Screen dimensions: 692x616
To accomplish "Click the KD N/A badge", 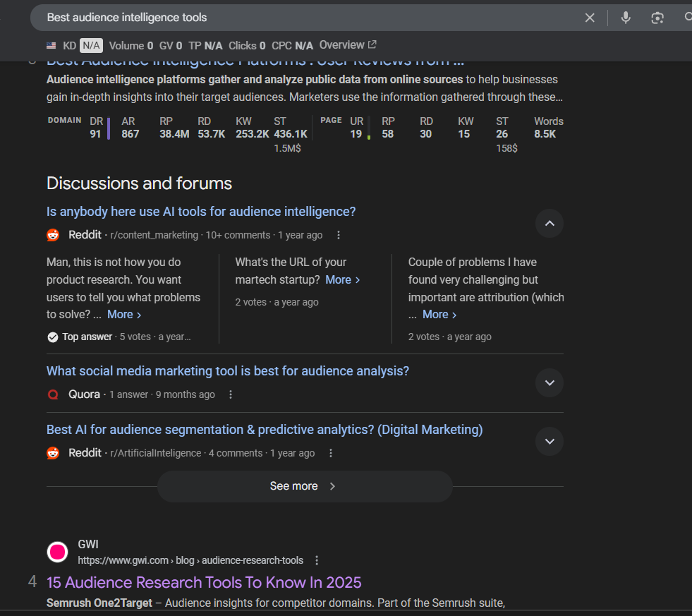I will [92, 45].
